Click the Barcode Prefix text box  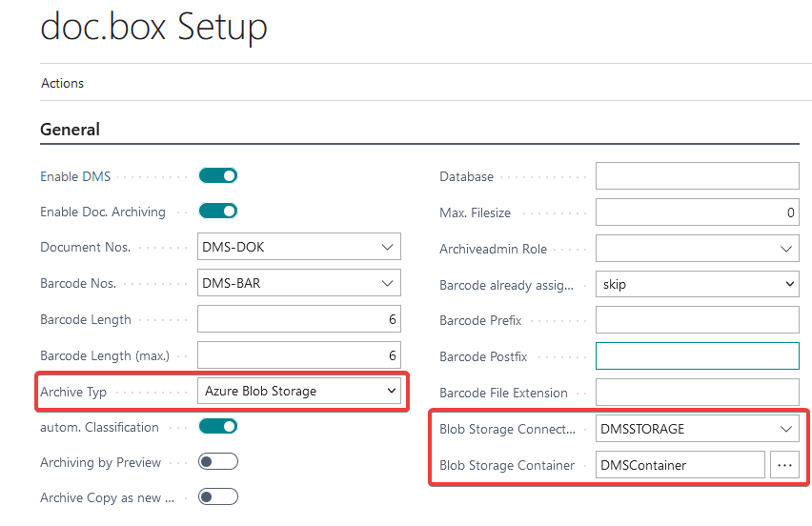pyautogui.click(x=697, y=320)
